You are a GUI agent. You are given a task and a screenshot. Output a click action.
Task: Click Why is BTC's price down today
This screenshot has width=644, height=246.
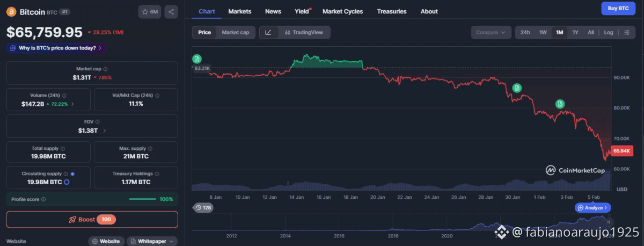pyautogui.click(x=57, y=48)
